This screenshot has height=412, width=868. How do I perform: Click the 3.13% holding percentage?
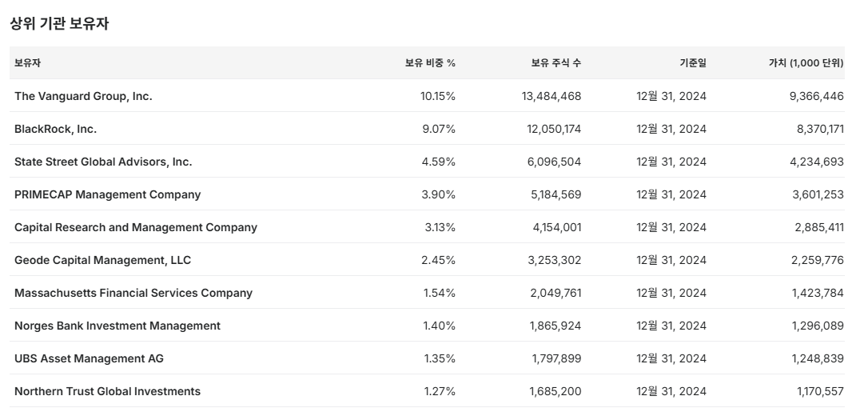pos(440,227)
